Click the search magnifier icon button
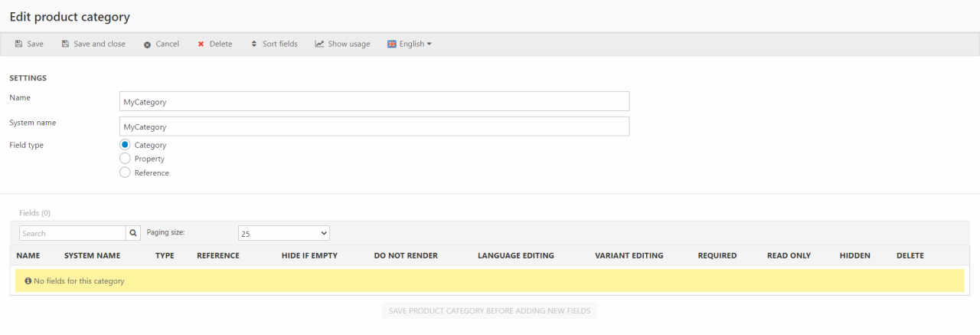 [134, 233]
